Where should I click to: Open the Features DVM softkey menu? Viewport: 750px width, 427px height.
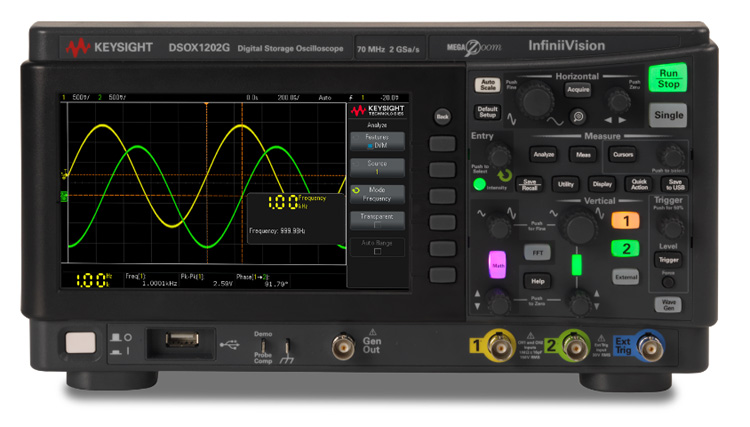point(376,141)
